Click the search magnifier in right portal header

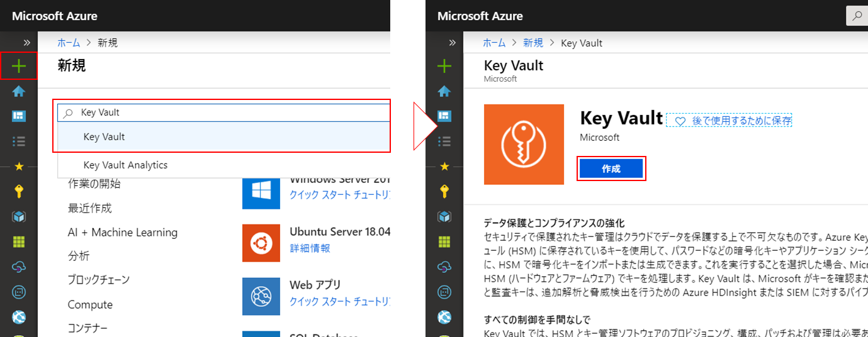(857, 16)
